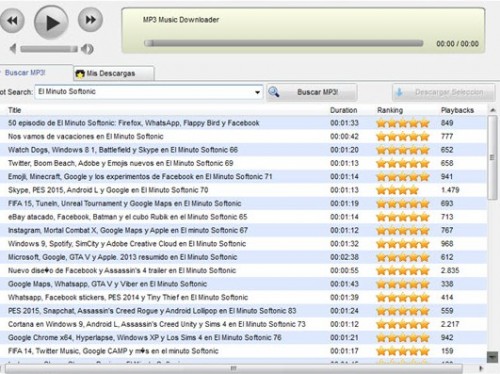Select the 50 episodio de El Minuto Softonic row

243,123
